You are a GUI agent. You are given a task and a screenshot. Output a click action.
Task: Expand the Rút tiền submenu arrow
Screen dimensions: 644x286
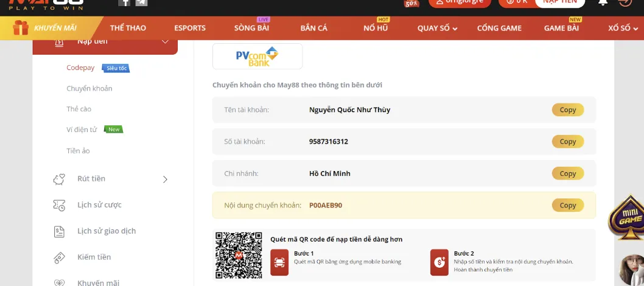point(165,179)
